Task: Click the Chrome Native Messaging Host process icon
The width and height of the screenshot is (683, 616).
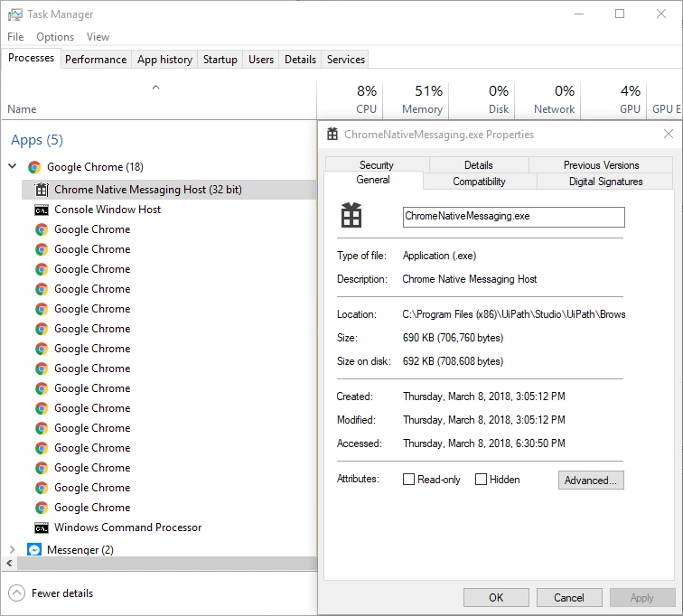Action: click(42, 190)
